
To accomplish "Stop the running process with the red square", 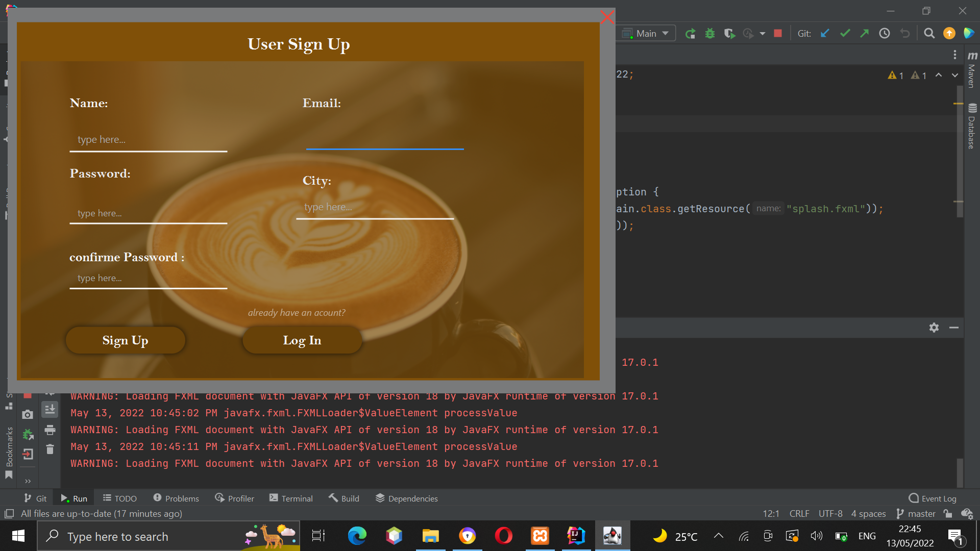I will (x=778, y=33).
